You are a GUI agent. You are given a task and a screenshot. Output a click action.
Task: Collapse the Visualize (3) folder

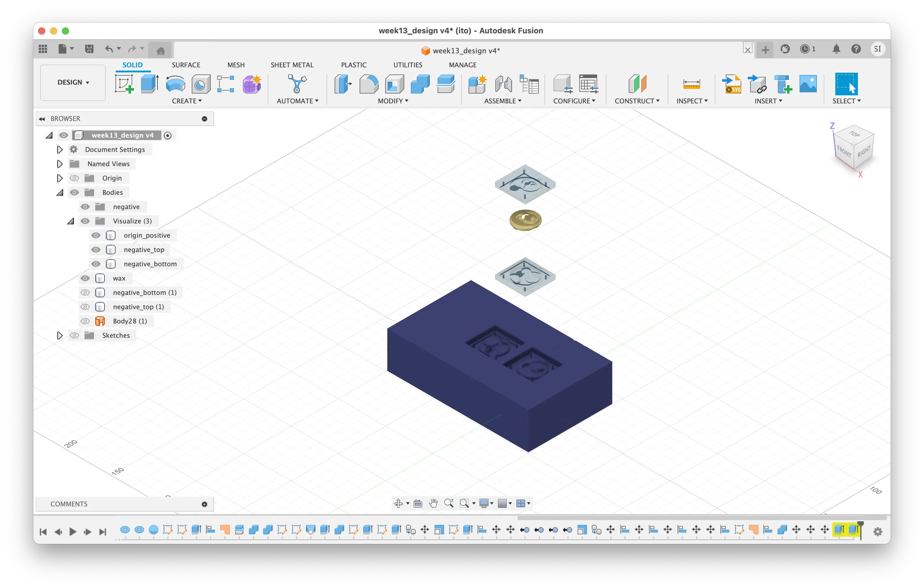[70, 221]
